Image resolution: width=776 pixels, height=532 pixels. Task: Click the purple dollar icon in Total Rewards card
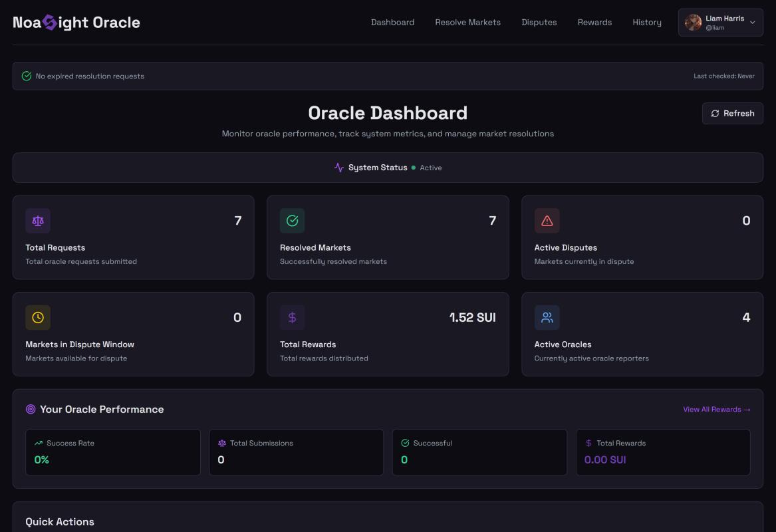[292, 318]
